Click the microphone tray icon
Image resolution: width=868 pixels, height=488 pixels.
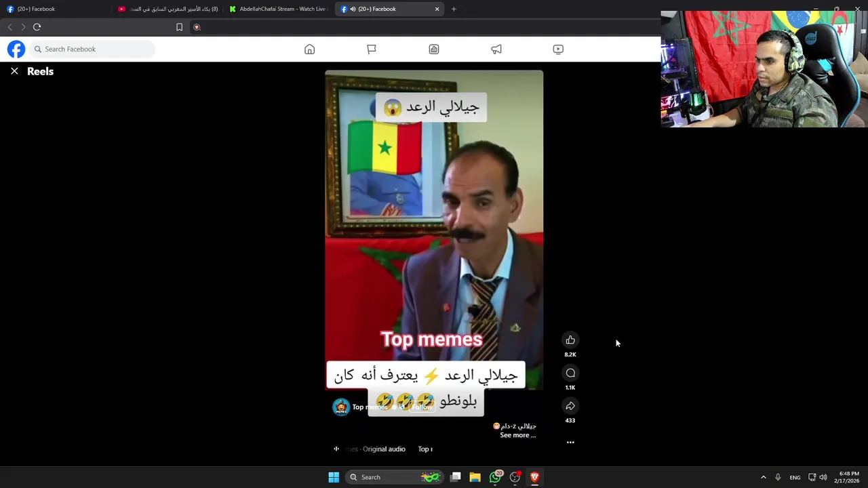[x=778, y=477]
